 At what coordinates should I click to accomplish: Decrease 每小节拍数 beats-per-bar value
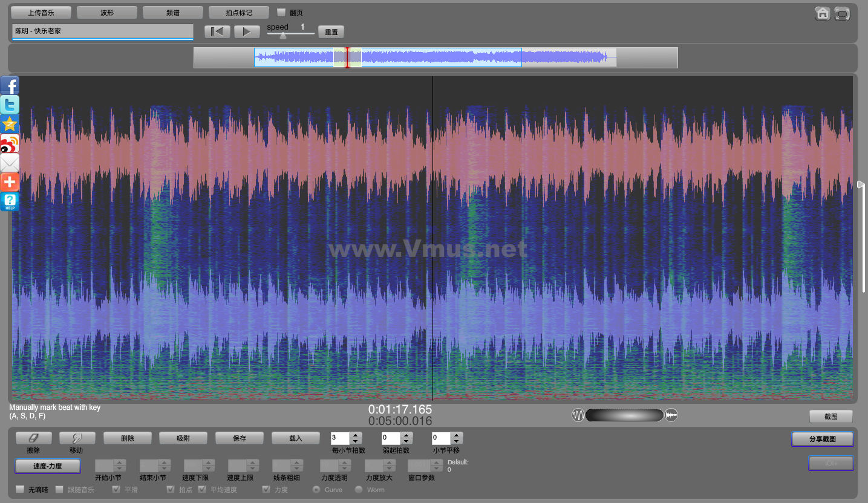(356, 442)
